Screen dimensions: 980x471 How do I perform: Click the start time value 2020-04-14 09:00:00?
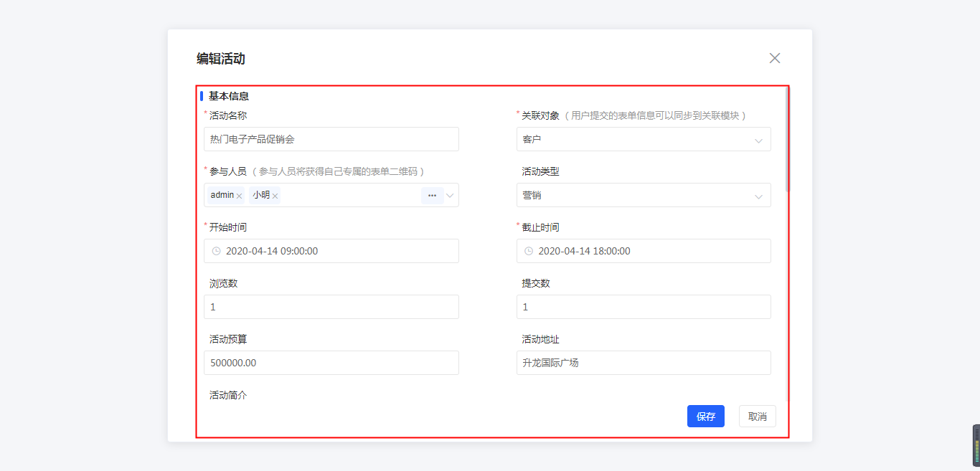[272, 251]
